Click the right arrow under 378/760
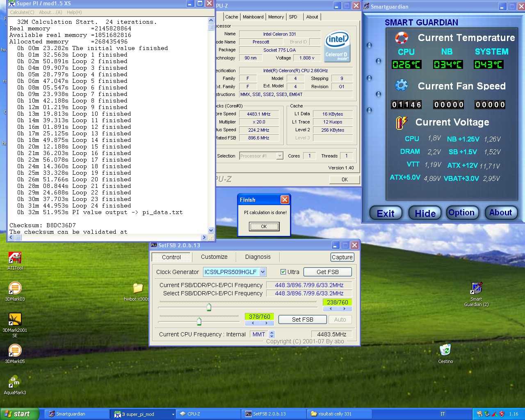 tap(266, 323)
